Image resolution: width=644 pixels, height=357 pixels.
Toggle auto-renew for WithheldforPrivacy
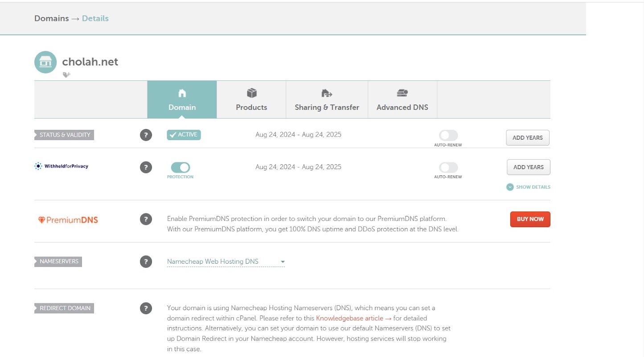click(448, 167)
